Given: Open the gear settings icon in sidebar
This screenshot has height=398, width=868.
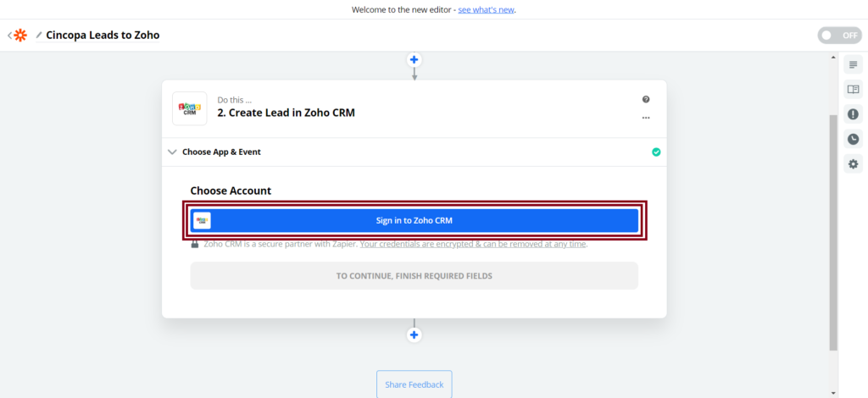Looking at the screenshot, I should [853, 163].
